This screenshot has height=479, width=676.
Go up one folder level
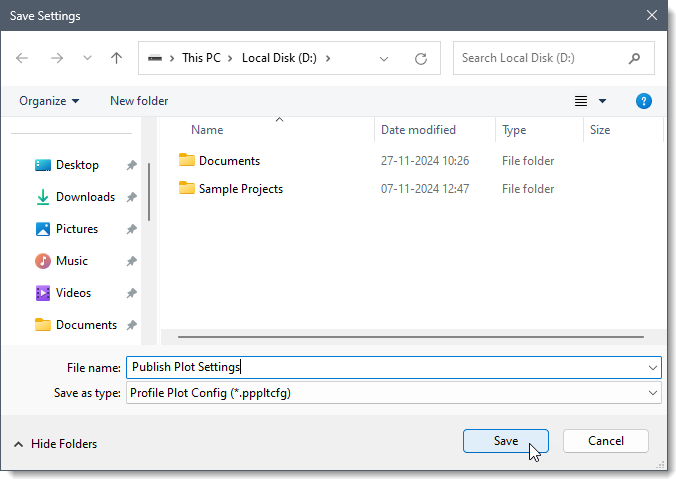pos(116,58)
